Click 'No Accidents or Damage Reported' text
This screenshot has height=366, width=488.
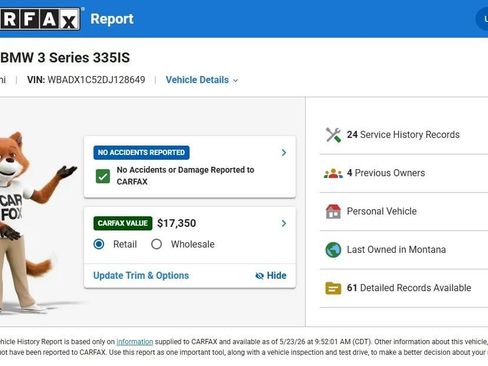click(x=185, y=176)
